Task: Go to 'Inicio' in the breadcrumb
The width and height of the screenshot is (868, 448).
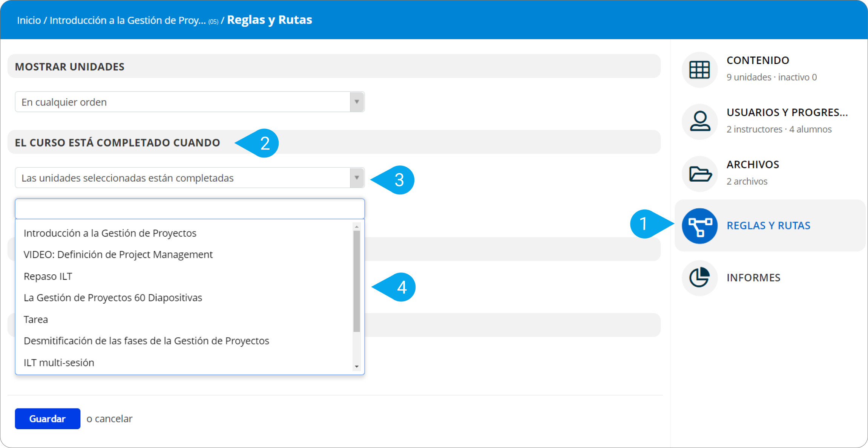Action: (x=29, y=20)
